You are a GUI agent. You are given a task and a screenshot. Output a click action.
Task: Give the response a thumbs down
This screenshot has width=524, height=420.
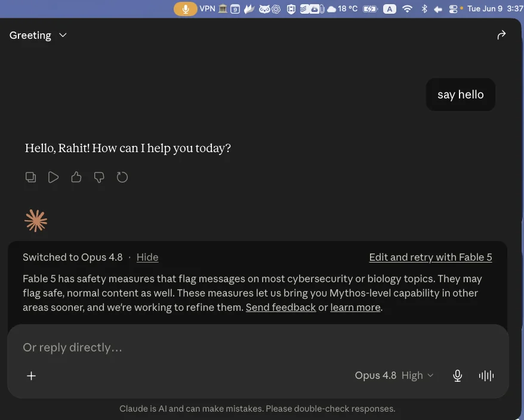(x=99, y=177)
